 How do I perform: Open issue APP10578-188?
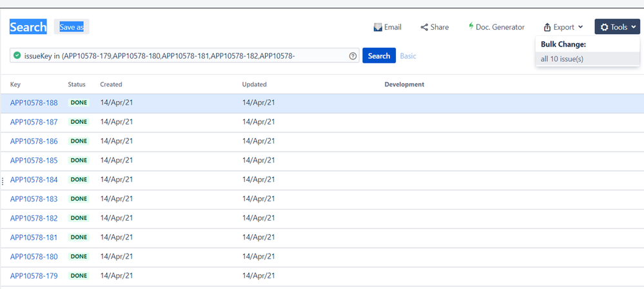point(34,103)
